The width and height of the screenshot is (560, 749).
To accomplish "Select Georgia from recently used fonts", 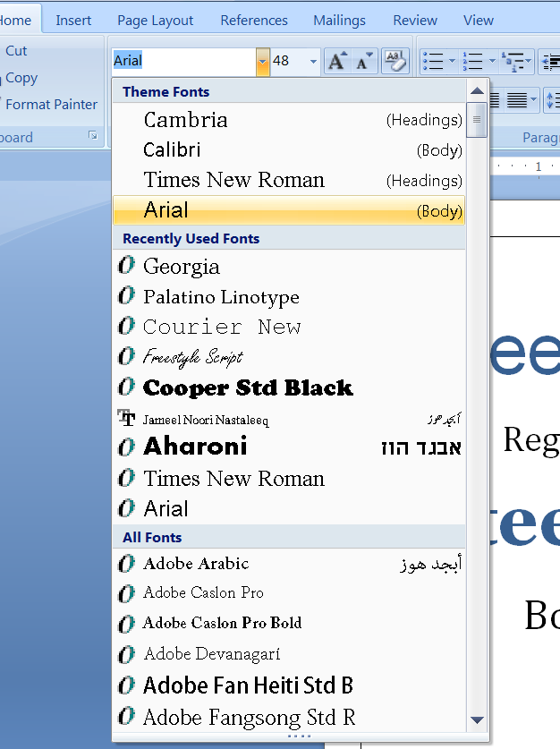I will coord(289,266).
